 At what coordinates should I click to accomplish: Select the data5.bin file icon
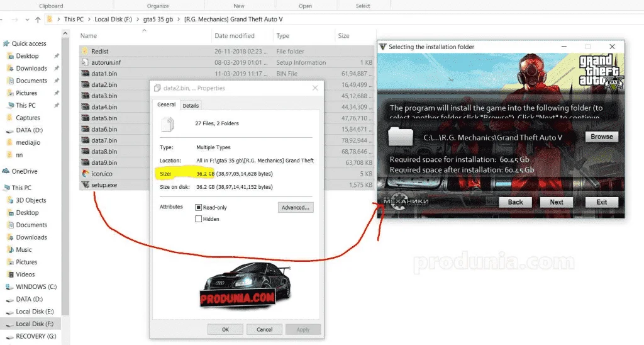pyautogui.click(x=85, y=118)
